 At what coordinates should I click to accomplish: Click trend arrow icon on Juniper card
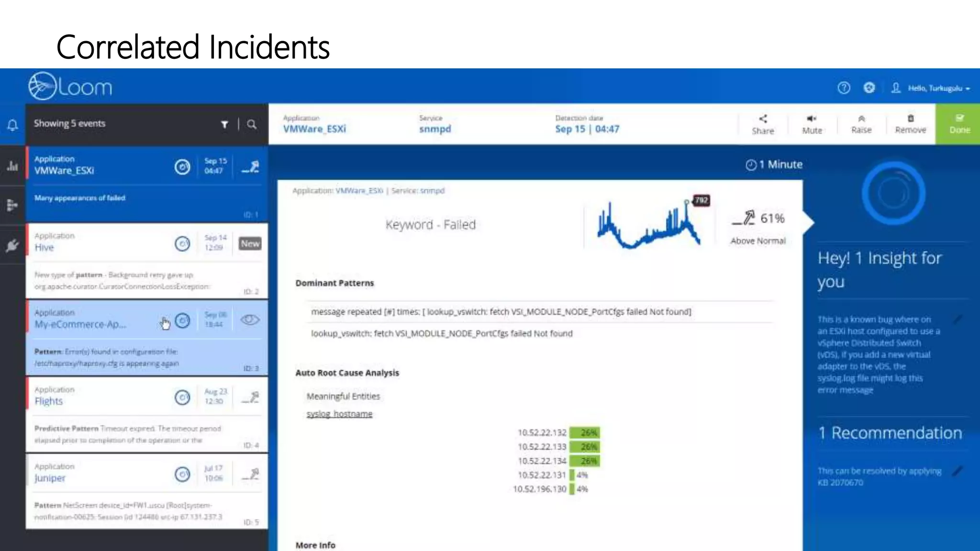pyautogui.click(x=250, y=474)
